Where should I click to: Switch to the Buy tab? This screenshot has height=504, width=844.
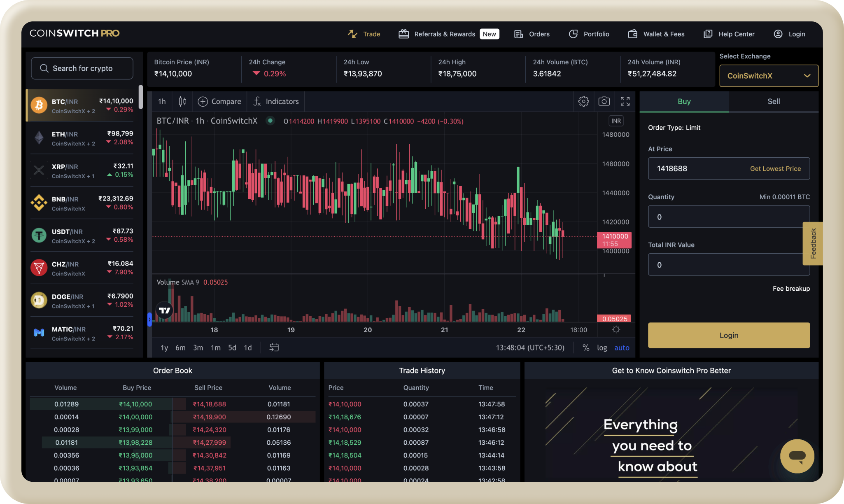point(684,101)
